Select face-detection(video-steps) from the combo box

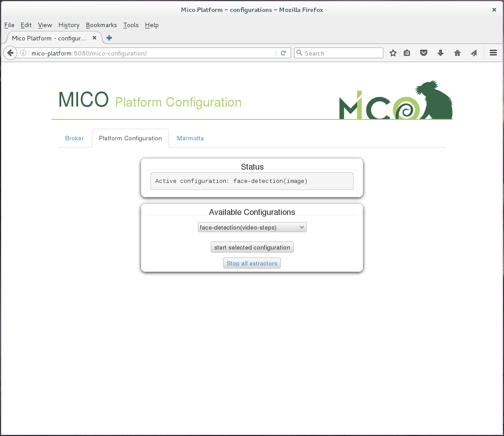252,227
